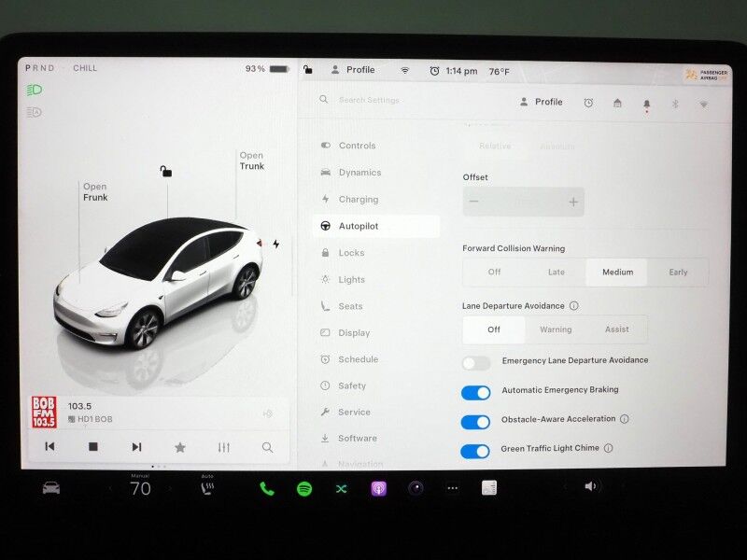This screenshot has width=747, height=560.
Task: Open the Charging settings section
Action: [359, 199]
